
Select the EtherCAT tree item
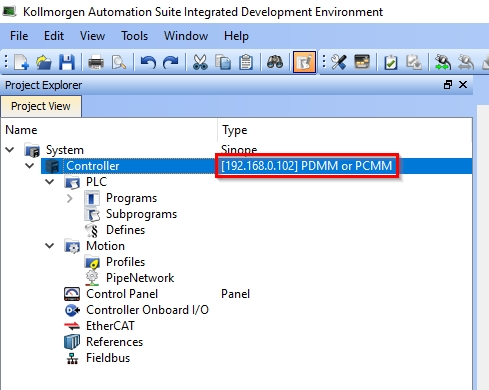click(x=110, y=326)
